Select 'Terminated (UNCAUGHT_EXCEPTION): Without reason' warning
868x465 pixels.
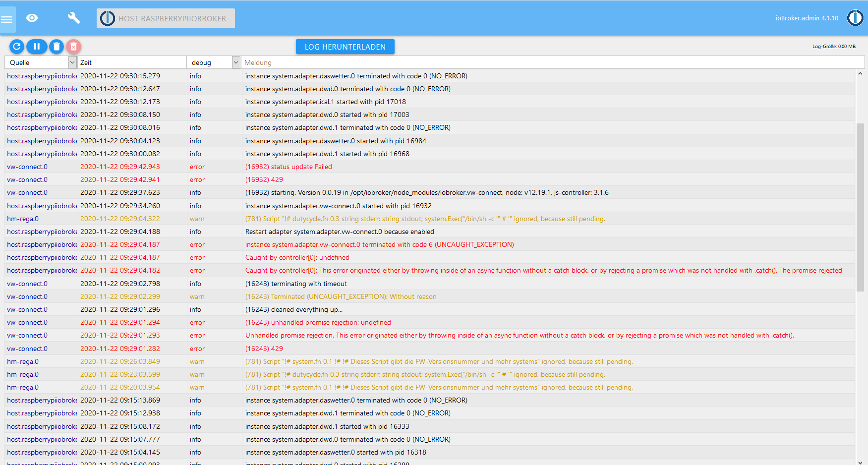[341, 296]
